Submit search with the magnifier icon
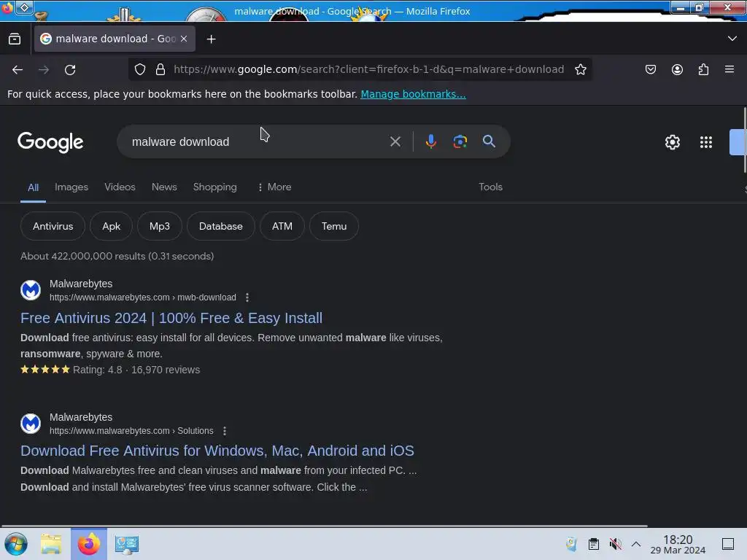This screenshot has width=747, height=560. click(489, 141)
